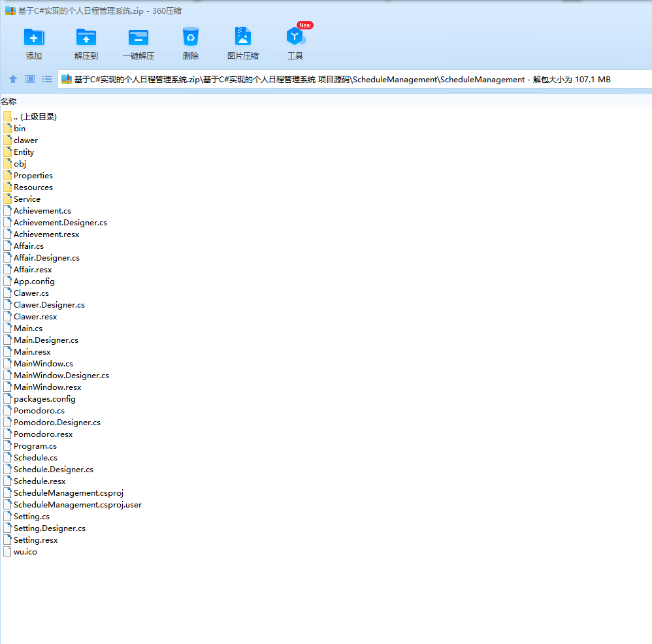
Task: Select the App.config file
Action: click(29, 281)
